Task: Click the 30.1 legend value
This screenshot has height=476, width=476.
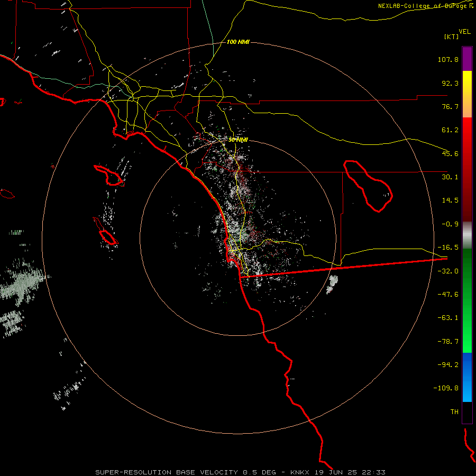Action: pyautogui.click(x=450, y=177)
